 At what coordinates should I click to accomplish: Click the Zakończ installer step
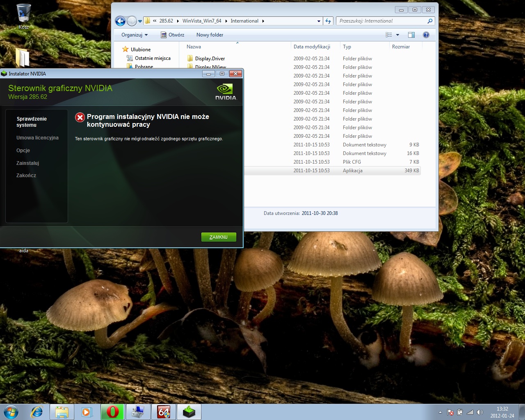(x=26, y=176)
